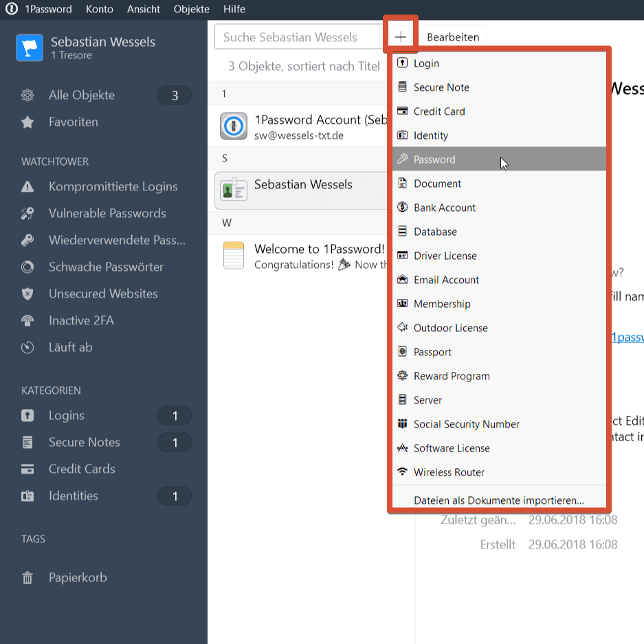Image resolution: width=644 pixels, height=644 pixels.
Task: Click the Läuft ab clock icon
Action: click(x=27, y=348)
